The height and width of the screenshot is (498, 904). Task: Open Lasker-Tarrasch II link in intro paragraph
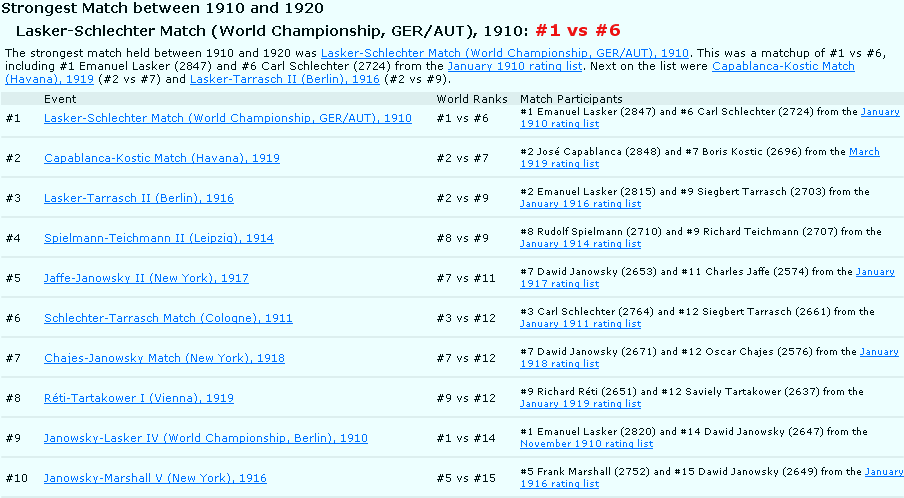point(284,79)
